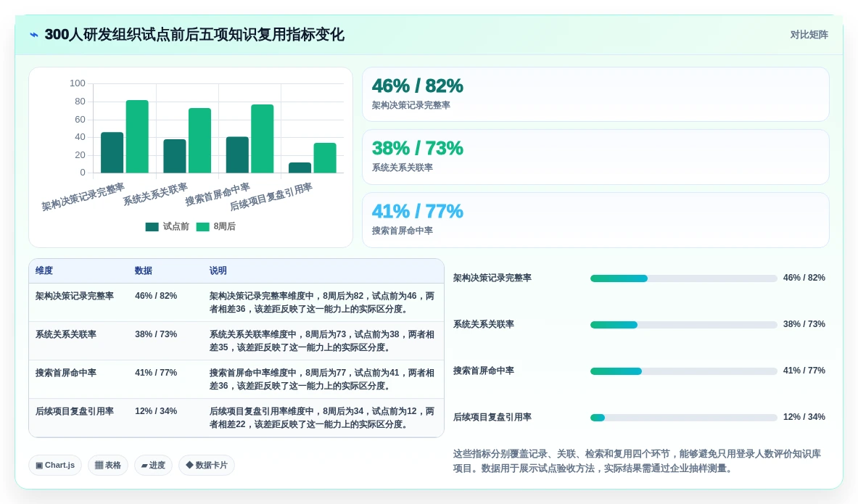
Task: Select the 后续项目复盘引用率 table row cell
Action: tap(75, 411)
